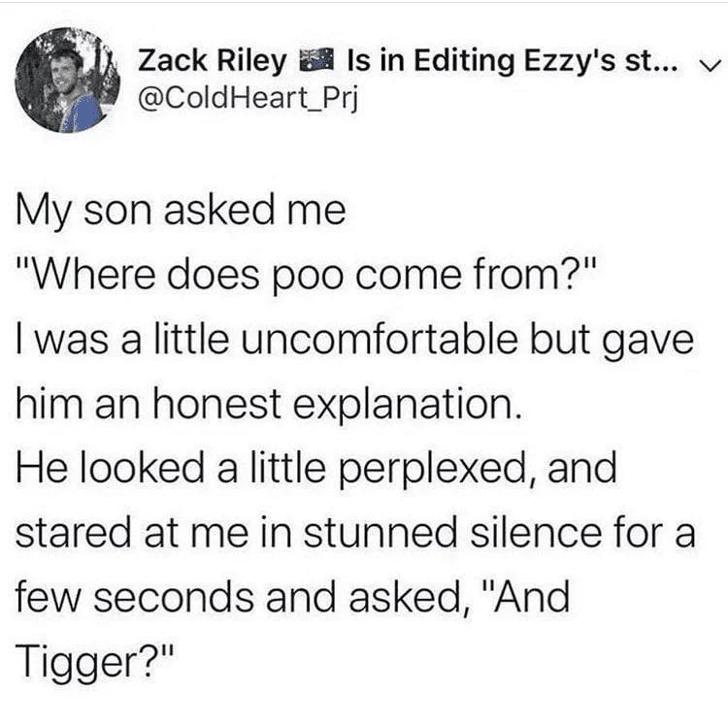Image resolution: width=728 pixels, height=725 pixels.
Task: Click the word "perplexed" in the tweet
Action: tap(437, 470)
